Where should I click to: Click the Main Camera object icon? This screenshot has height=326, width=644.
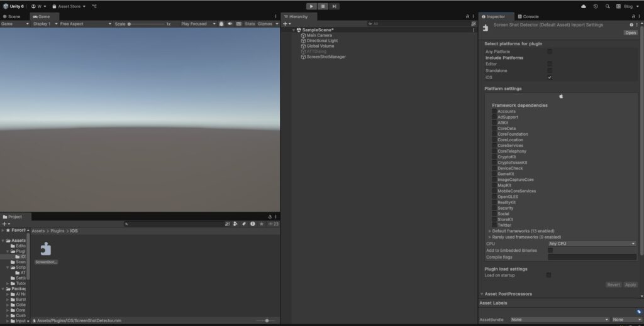coord(303,35)
